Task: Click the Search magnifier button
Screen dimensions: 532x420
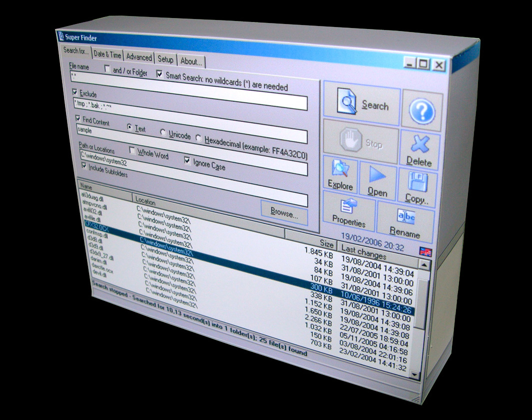Action: click(361, 103)
